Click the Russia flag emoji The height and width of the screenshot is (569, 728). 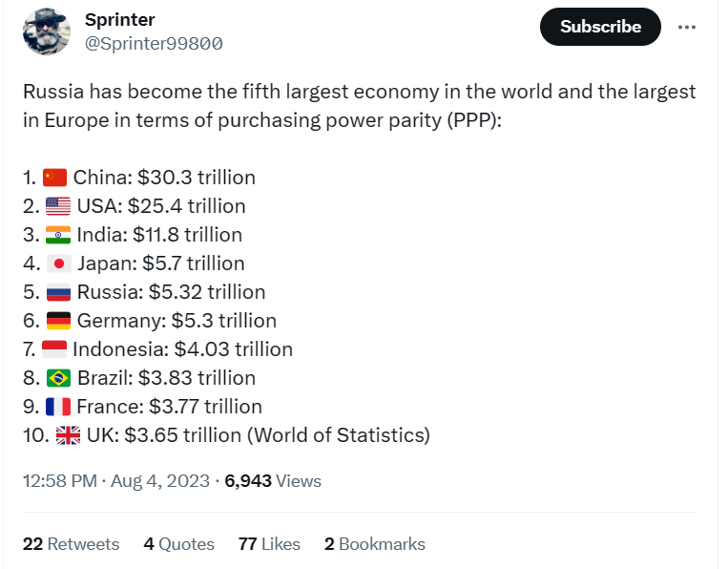(59, 292)
